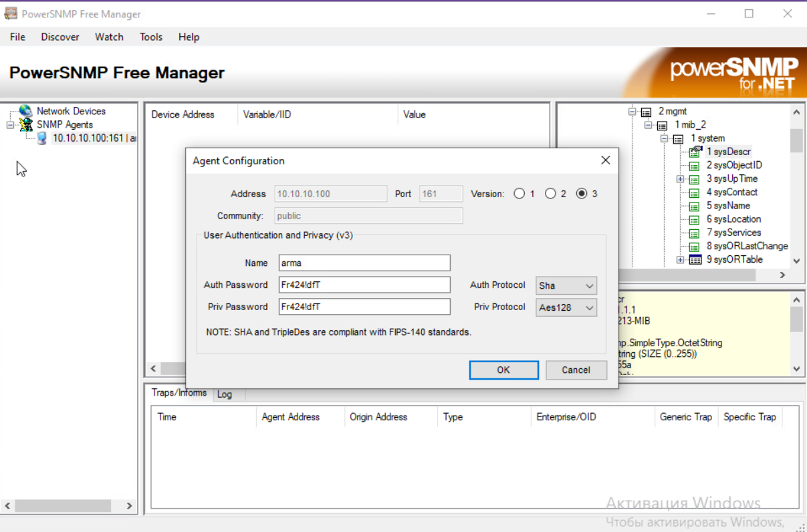
Task: Click the sysObjectID node icon
Action: (695, 165)
